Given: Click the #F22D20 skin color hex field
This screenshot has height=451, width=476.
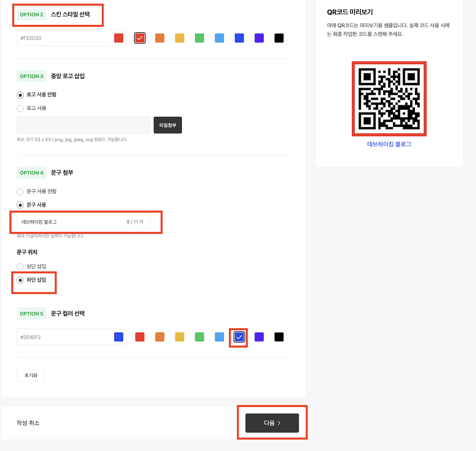Looking at the screenshot, I should pyautogui.click(x=72, y=38).
